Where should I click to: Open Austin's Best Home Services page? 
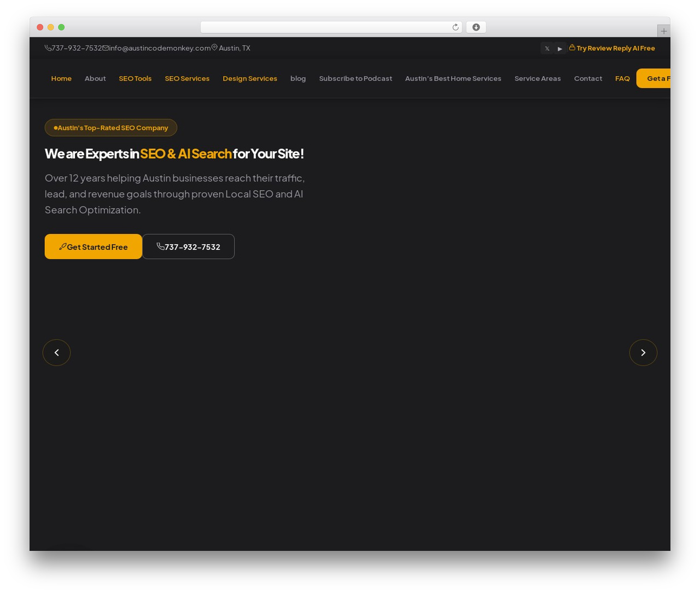(453, 79)
